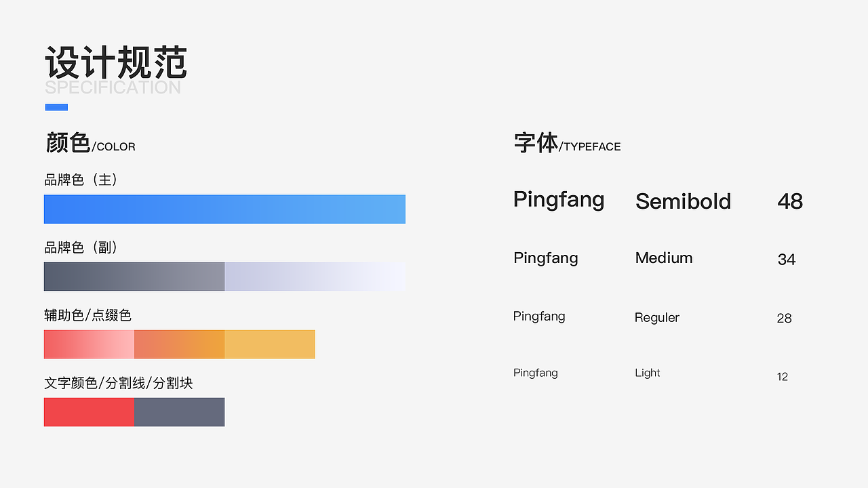Select the Semibold font weight text
The width and height of the screenshot is (868, 488).
(x=683, y=201)
